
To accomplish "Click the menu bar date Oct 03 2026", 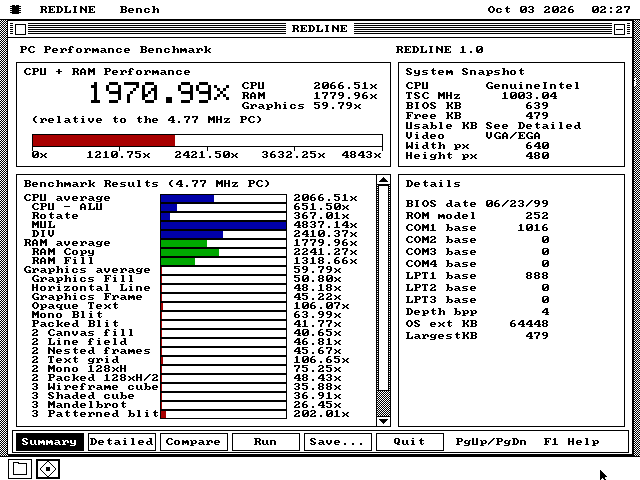I will click(531, 9).
